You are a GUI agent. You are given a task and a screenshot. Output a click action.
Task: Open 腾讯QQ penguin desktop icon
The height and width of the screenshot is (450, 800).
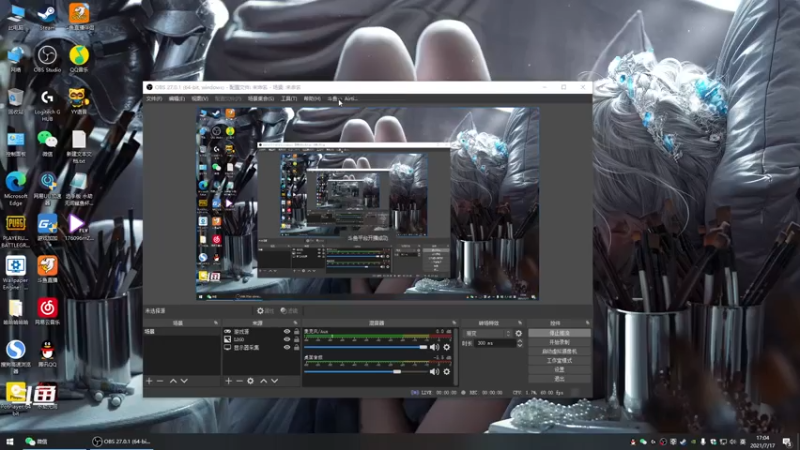[47, 354]
